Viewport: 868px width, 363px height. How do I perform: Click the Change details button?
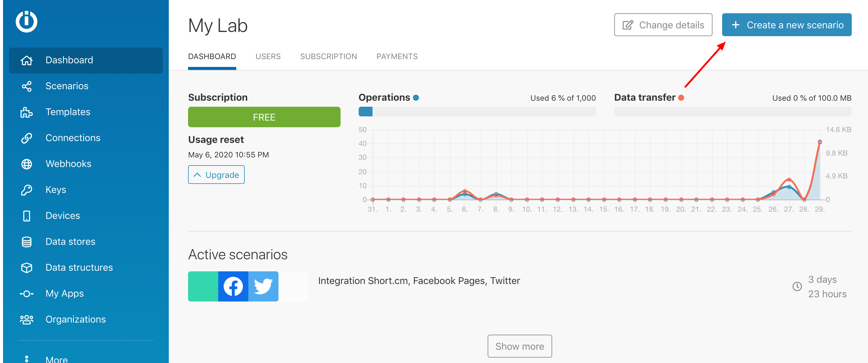pos(663,25)
